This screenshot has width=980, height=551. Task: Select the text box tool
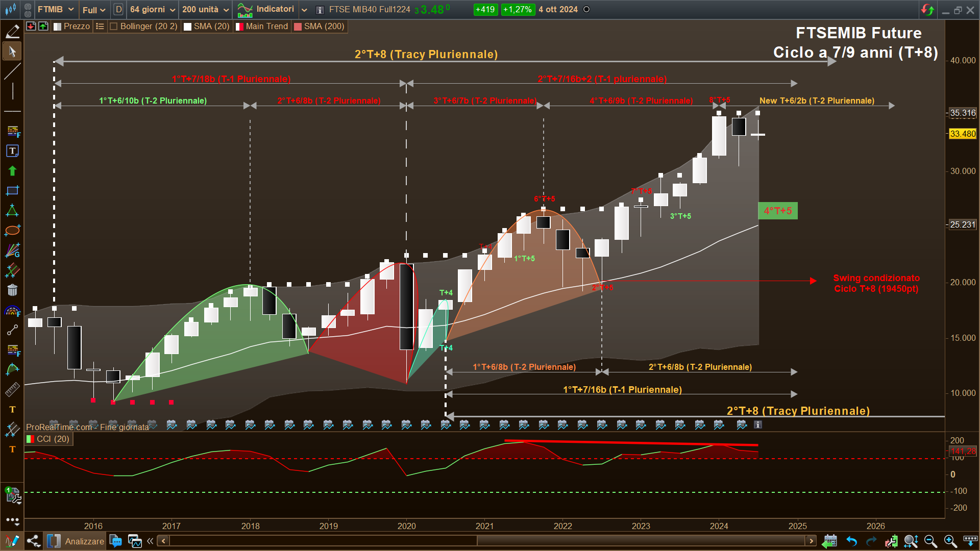click(12, 151)
